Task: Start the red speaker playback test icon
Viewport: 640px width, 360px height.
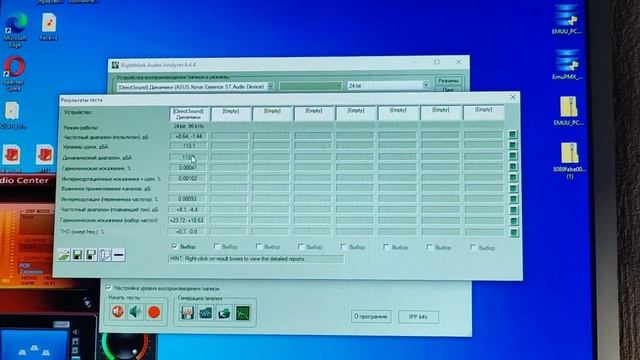Action: 118,312
